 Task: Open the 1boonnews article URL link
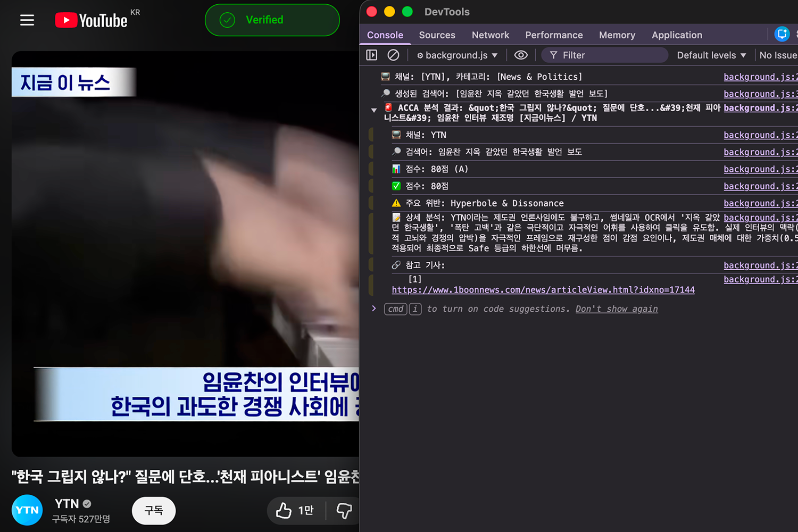tap(543, 290)
